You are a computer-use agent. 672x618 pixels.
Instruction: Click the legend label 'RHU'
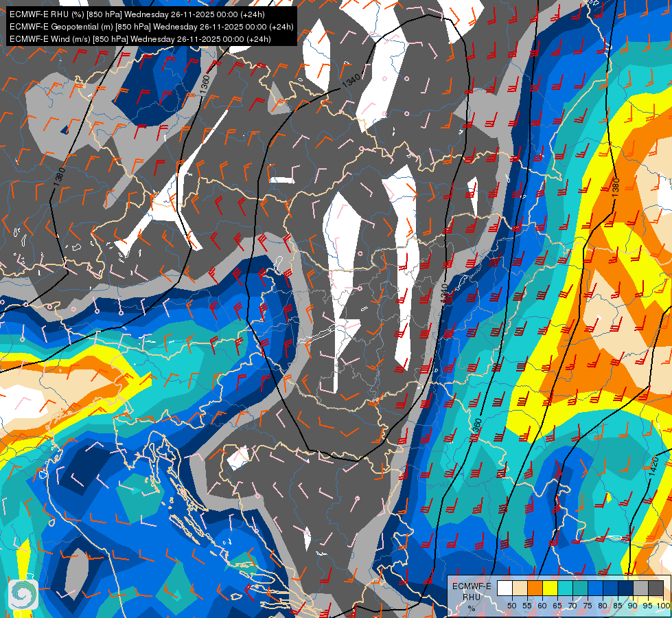472,597
